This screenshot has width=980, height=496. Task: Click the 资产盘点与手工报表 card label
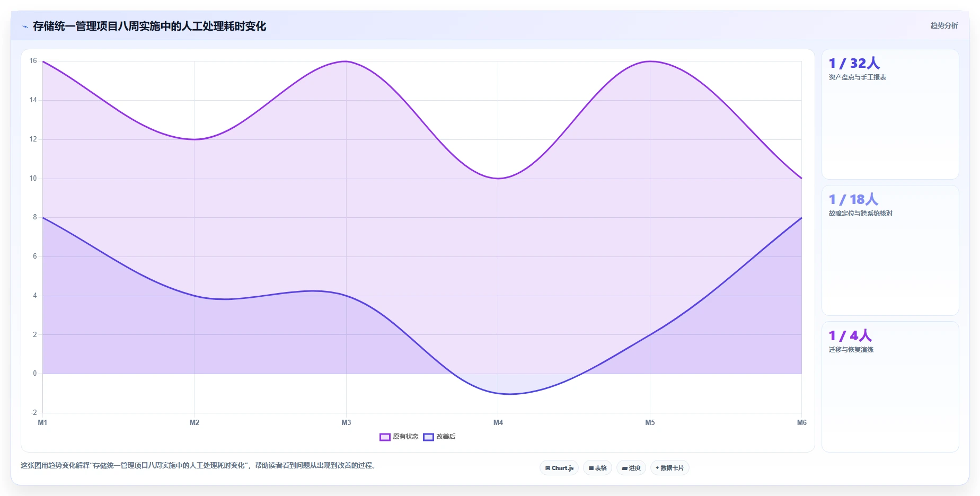[x=857, y=77]
